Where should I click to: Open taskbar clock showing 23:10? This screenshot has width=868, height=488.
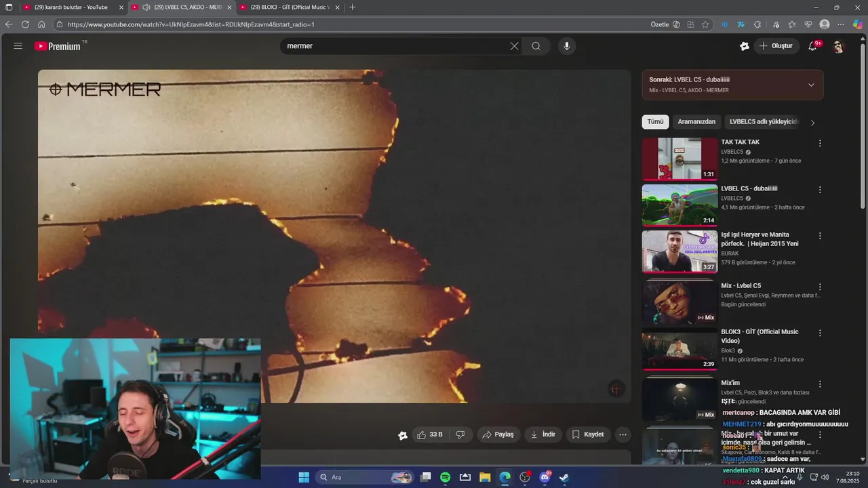848,477
